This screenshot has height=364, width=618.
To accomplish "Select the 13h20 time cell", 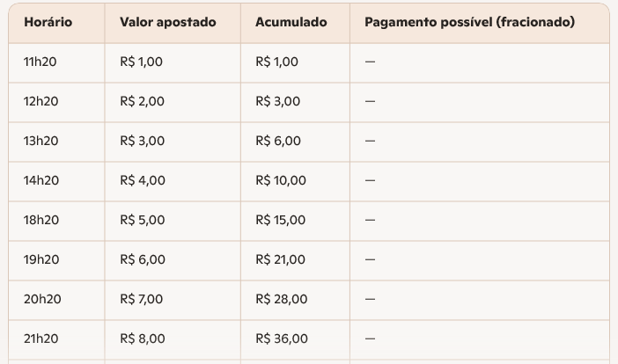I will point(40,142).
